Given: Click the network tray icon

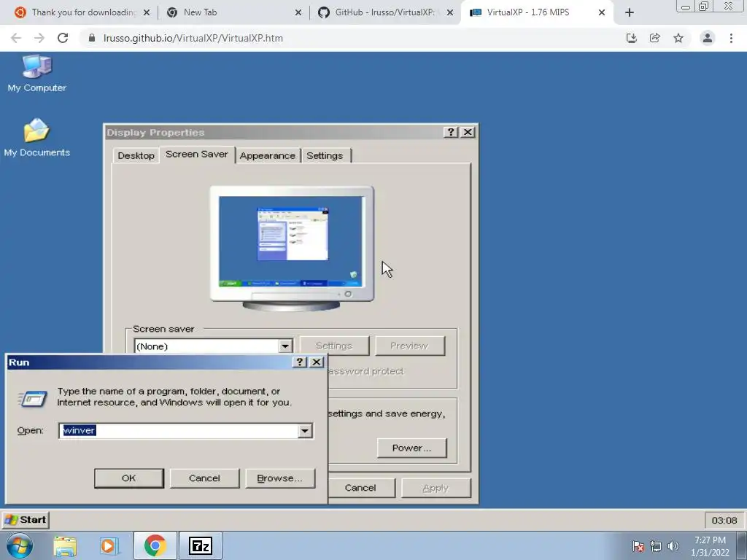Looking at the screenshot, I should [x=656, y=546].
